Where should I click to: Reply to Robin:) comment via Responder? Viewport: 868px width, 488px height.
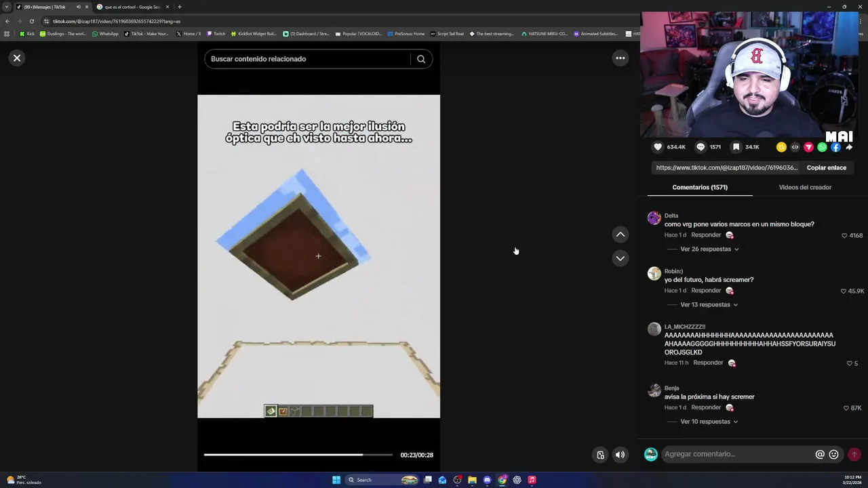(706, 291)
